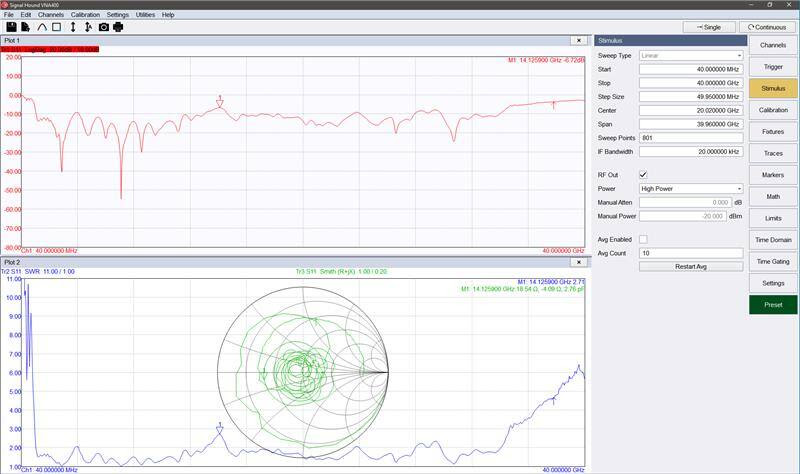The image size is (800, 474).
Task: Click the Stimulus panel header
Action: coord(670,40)
